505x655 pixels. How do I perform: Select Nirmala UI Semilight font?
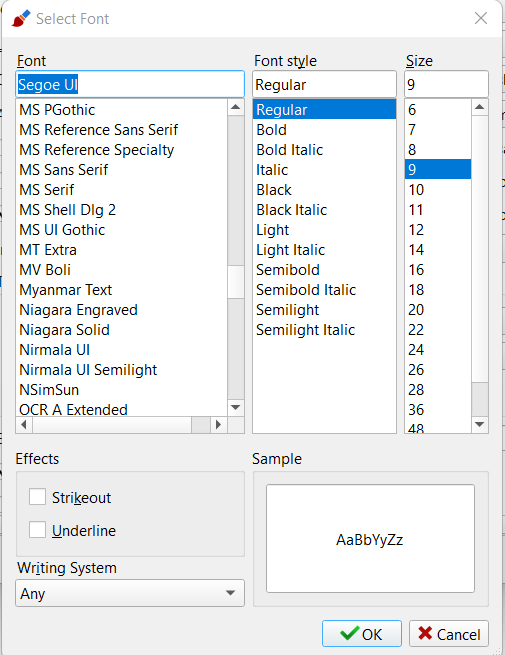click(x=122, y=370)
